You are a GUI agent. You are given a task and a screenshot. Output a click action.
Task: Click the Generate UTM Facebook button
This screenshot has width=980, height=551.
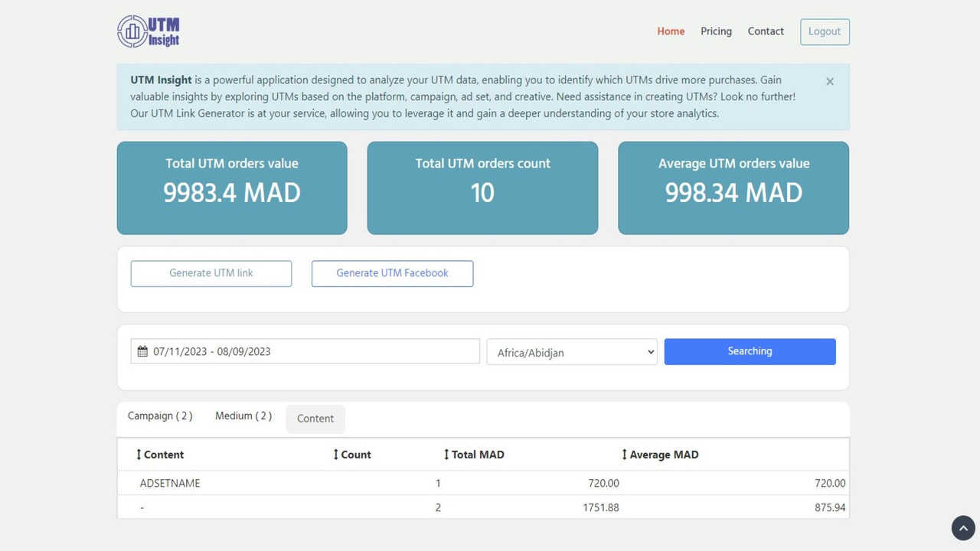392,273
